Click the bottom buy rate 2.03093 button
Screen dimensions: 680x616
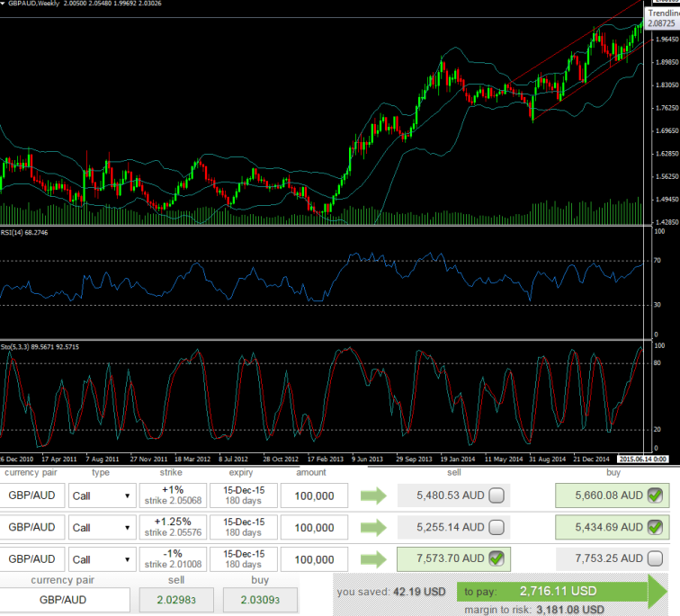pos(255,599)
